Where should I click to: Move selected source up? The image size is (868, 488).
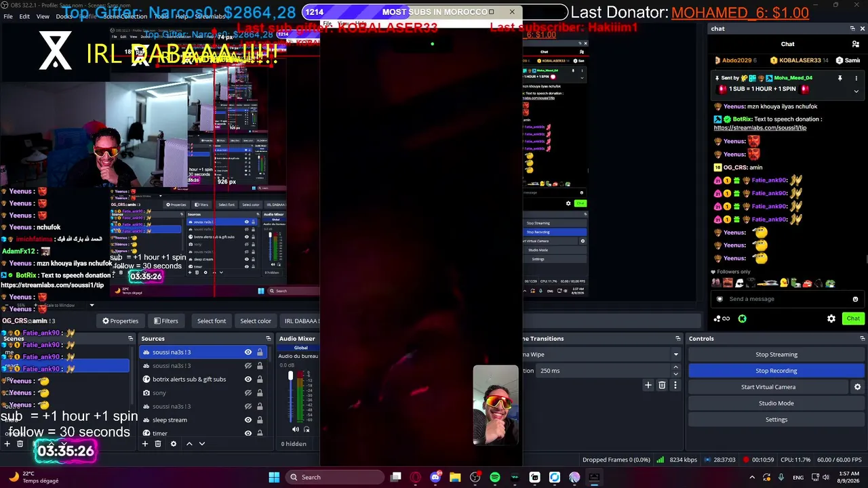189,444
